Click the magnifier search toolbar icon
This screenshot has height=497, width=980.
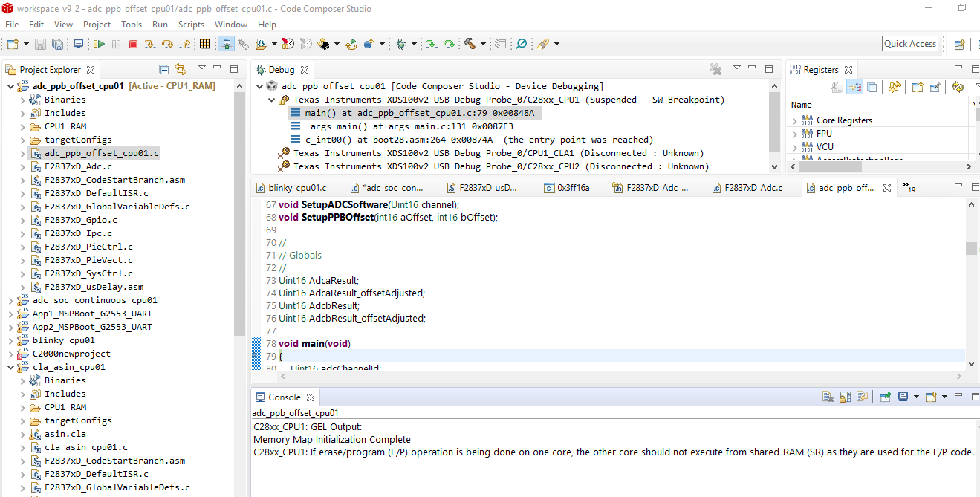pos(520,44)
